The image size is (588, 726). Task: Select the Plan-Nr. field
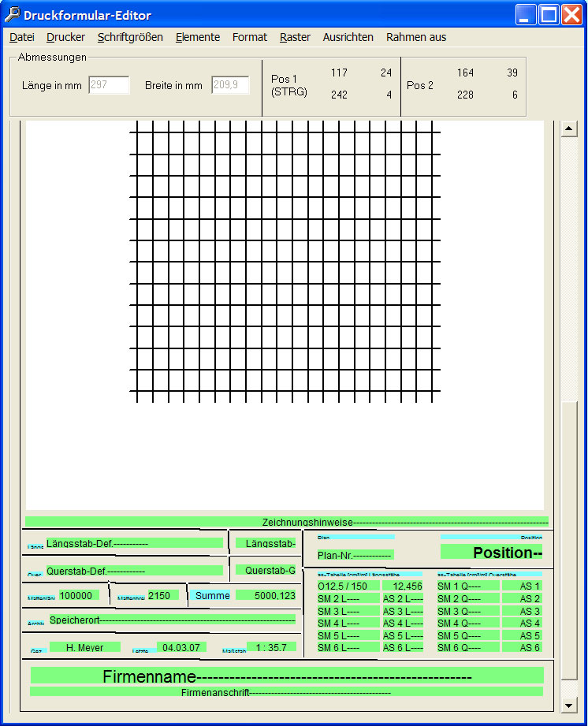[x=355, y=555]
